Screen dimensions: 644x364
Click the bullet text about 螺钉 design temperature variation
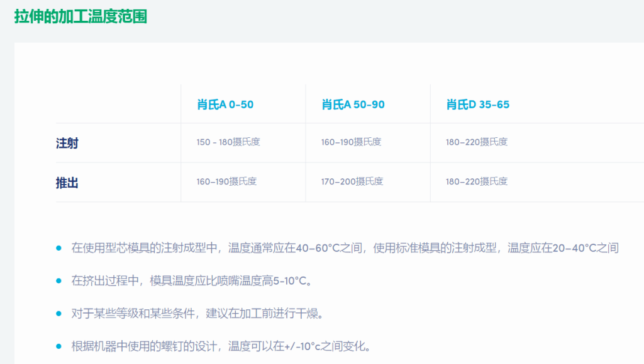221,346
